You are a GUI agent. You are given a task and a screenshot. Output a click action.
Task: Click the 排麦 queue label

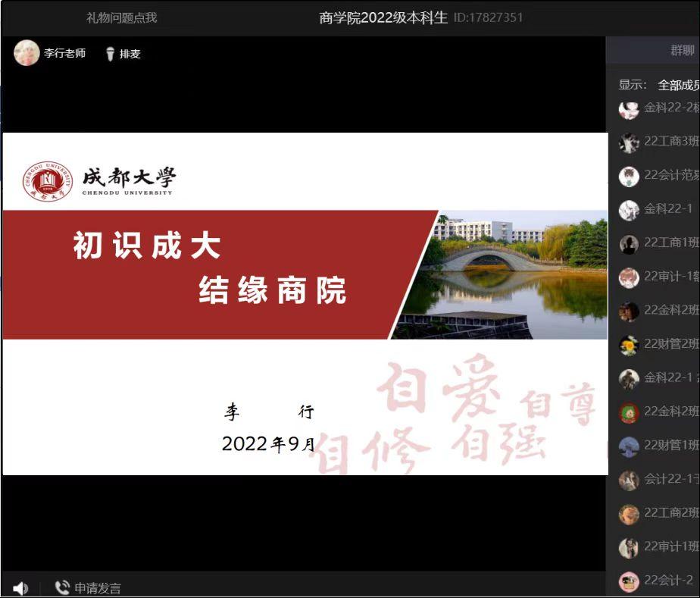click(x=130, y=54)
